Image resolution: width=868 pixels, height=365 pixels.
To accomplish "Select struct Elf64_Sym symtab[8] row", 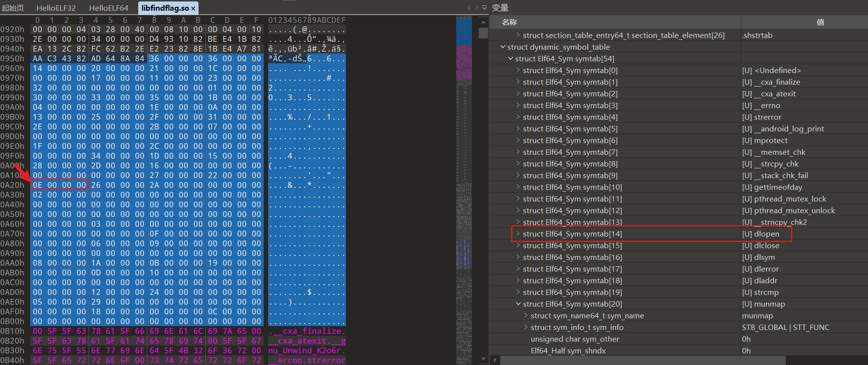I will (x=679, y=164).
